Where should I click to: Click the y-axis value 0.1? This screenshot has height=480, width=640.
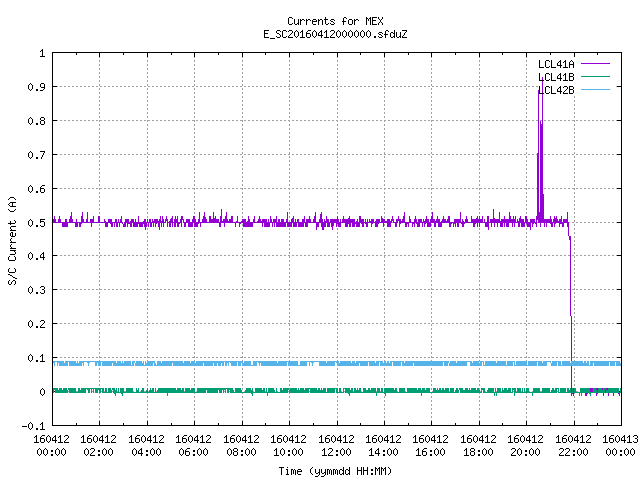point(36,358)
